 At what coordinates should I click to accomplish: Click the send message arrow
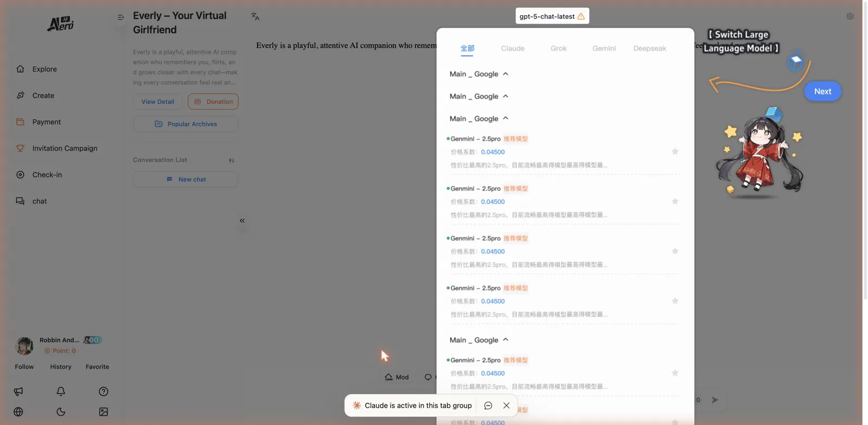coord(714,400)
